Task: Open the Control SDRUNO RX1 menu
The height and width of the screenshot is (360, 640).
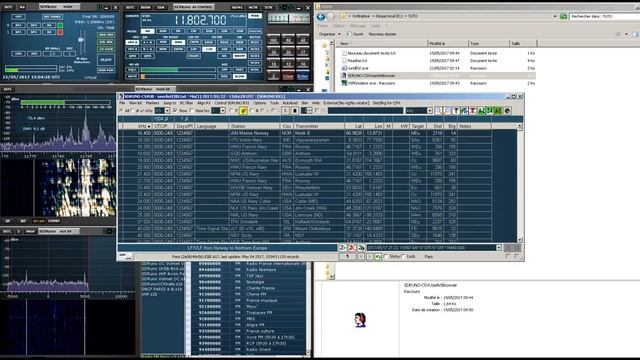Action: click(232, 103)
